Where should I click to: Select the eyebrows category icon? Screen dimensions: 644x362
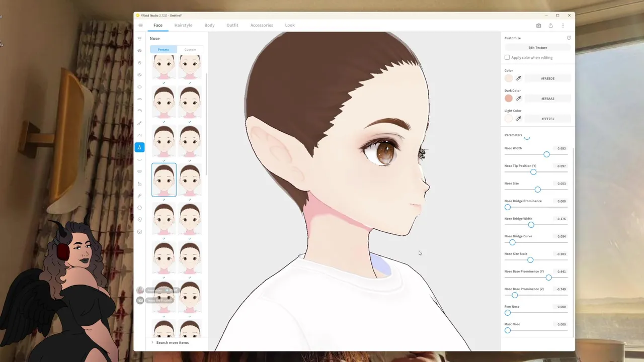tap(140, 99)
